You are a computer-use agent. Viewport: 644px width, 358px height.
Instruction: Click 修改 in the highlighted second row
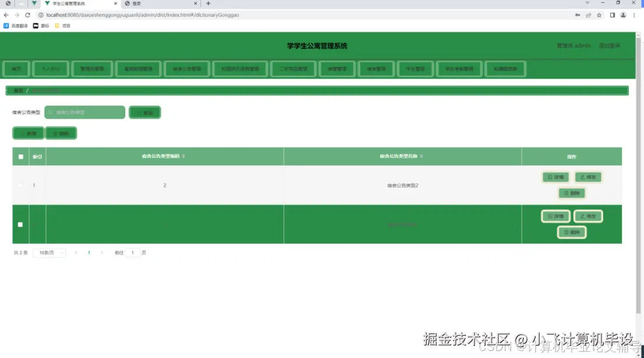(x=588, y=216)
